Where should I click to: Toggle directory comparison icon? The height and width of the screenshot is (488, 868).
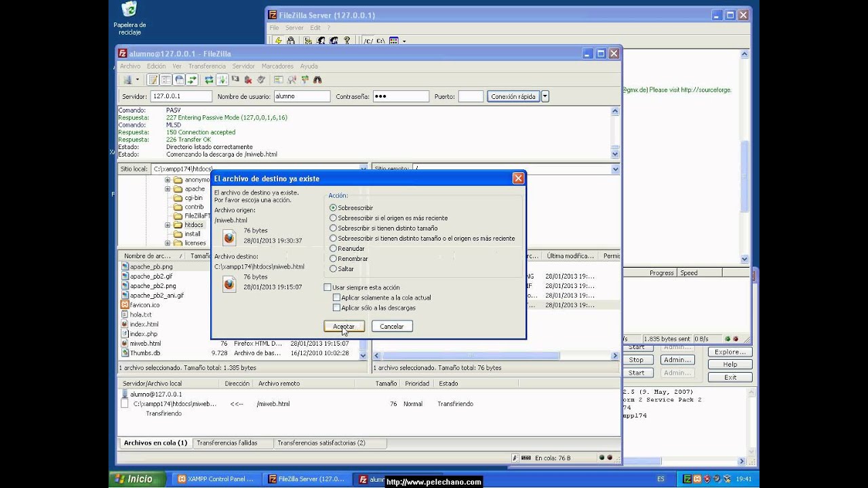click(292, 80)
